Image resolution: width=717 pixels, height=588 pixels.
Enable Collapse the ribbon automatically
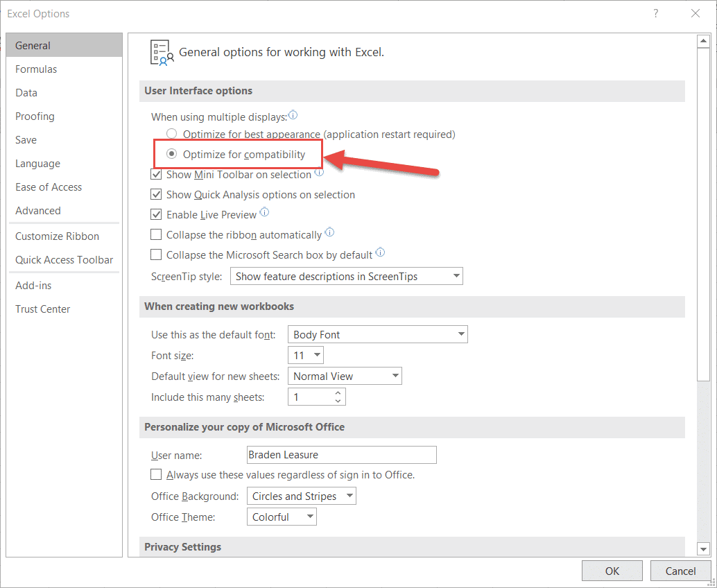pyautogui.click(x=157, y=234)
